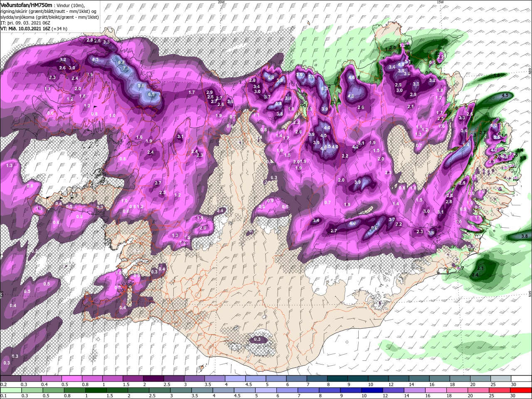Click the 0.1 label on the lower scale

coord(3,396)
